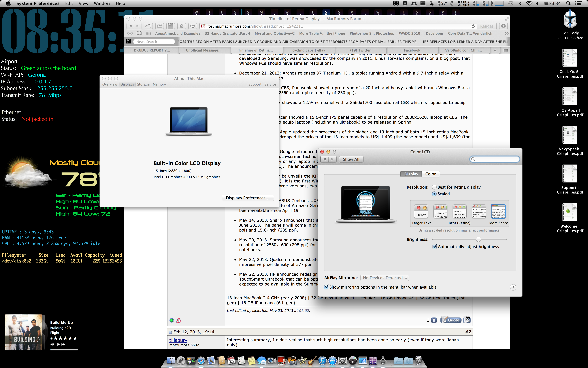
Task: Open Mail in the Dock
Action: coord(211,360)
